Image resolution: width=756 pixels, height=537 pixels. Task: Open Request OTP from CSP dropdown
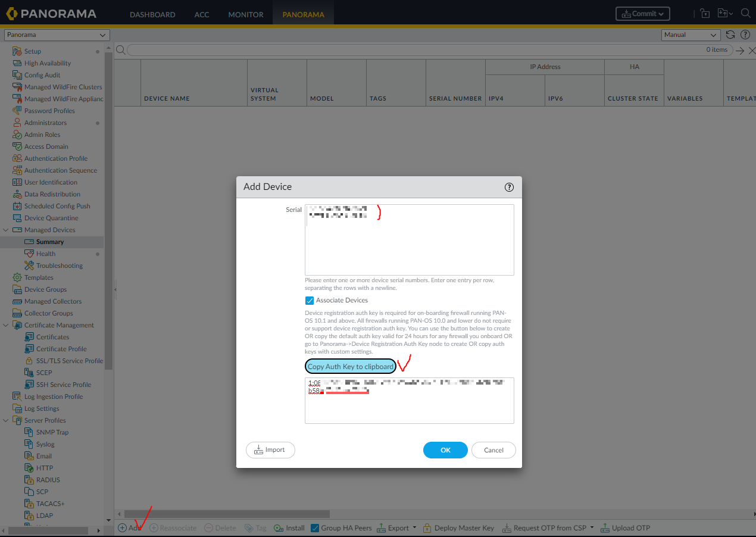548,527
